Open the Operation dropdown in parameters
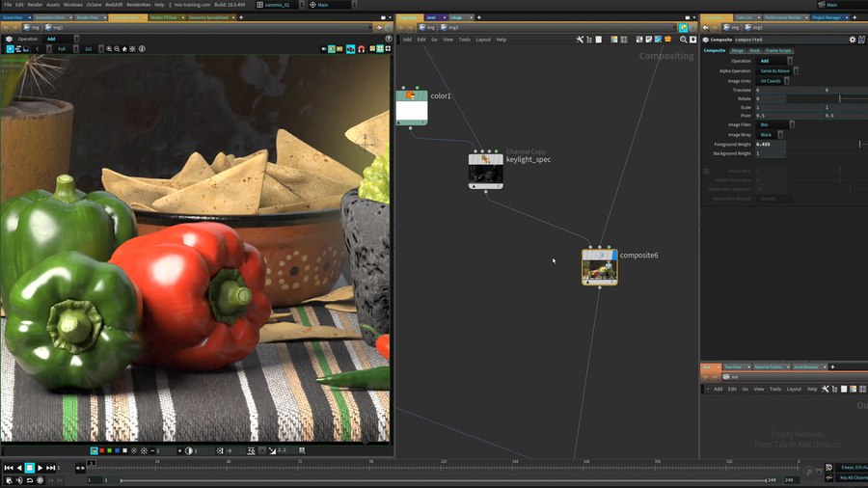The image size is (868, 488). click(x=775, y=61)
